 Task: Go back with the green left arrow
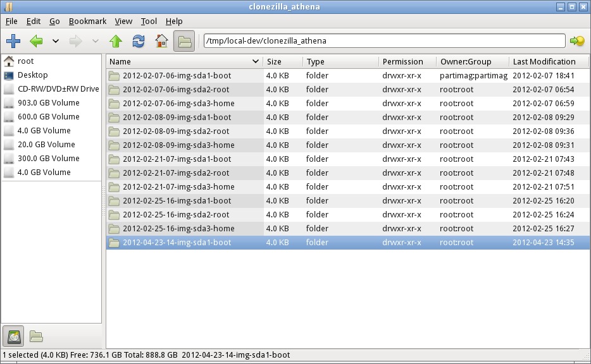point(36,41)
